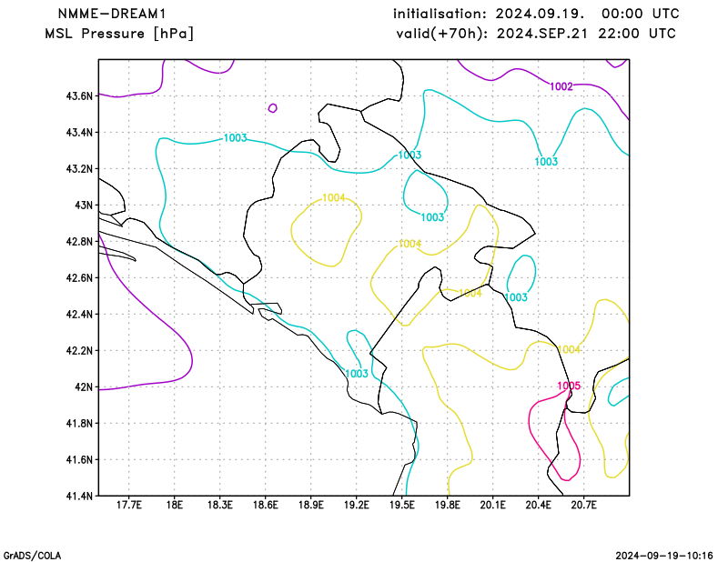Click the 42.2N latitude axis label
The width and height of the screenshot is (728, 562).
pos(80,350)
